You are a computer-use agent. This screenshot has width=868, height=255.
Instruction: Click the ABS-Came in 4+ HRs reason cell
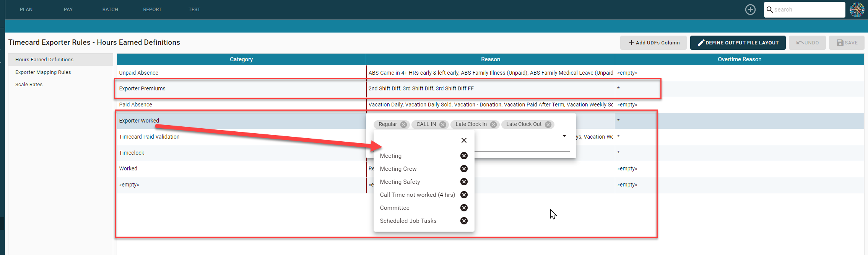tap(491, 73)
